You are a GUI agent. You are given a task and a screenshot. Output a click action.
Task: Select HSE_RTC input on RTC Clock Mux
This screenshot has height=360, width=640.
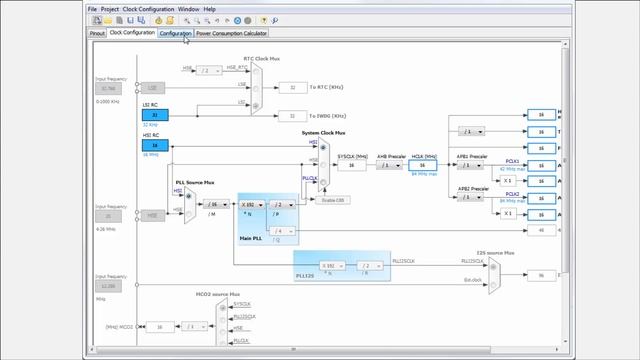(256, 71)
